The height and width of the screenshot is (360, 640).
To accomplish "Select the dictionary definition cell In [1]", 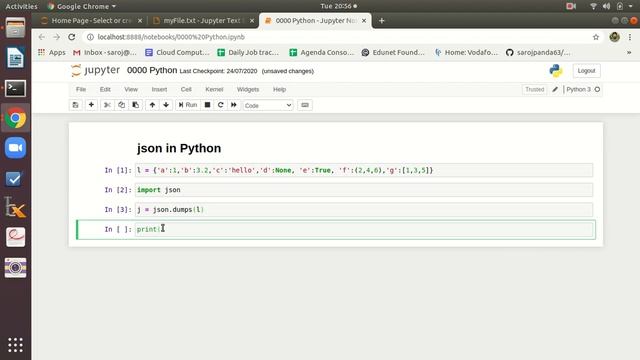I will (364, 170).
